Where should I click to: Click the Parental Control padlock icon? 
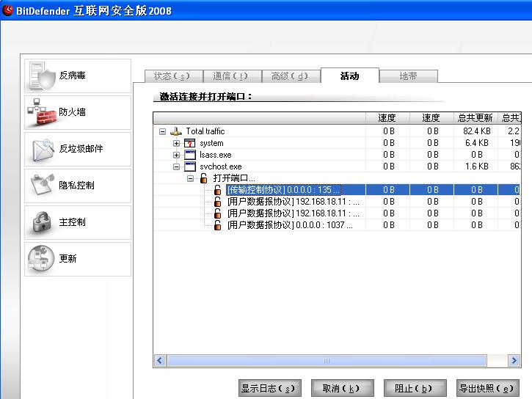tap(42, 222)
